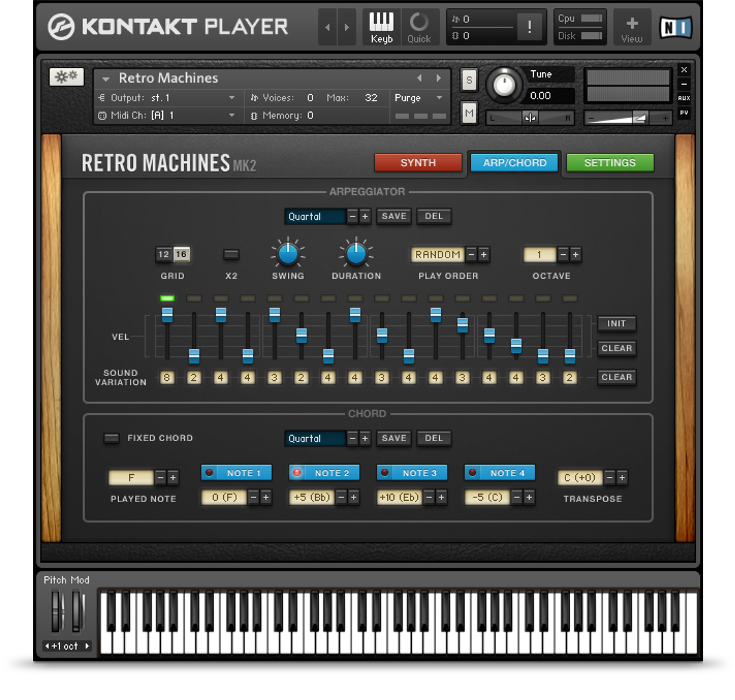Open the Chord Quartal preset field
The image size is (735, 700).
315,438
